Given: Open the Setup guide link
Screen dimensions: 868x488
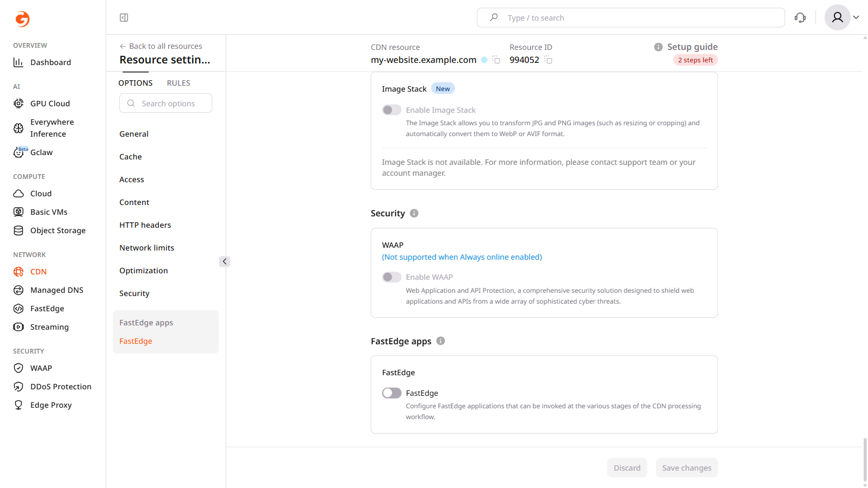Looking at the screenshot, I should (x=692, y=47).
